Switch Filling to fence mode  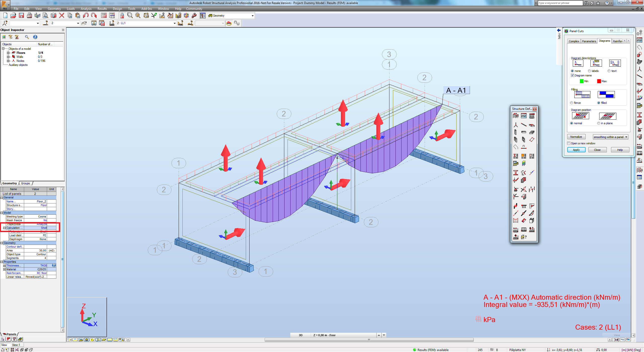[x=571, y=103]
